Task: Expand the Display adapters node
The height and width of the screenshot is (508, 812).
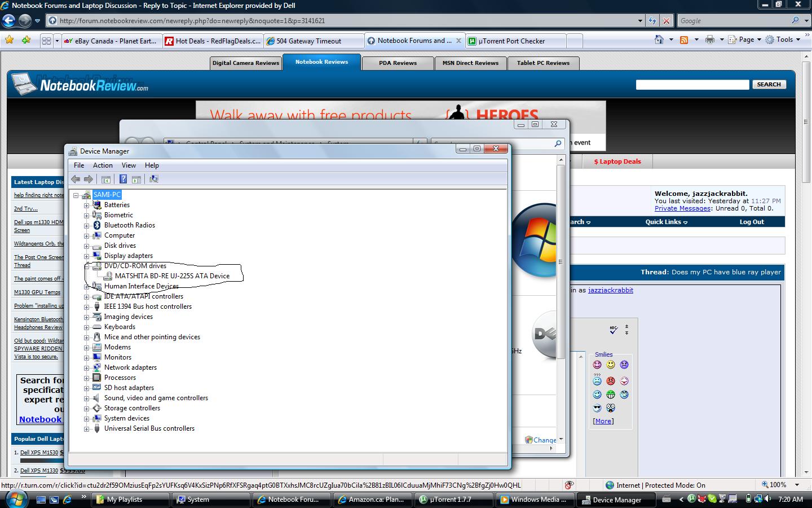Action: (86, 256)
